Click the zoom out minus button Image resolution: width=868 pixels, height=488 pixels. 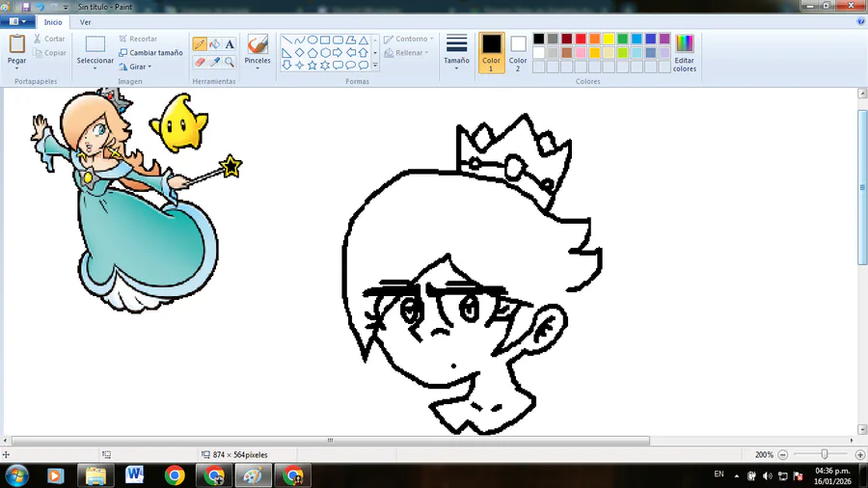click(782, 455)
